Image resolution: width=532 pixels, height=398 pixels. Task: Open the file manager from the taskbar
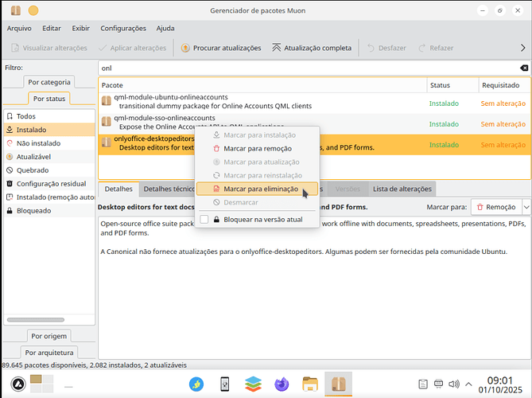pos(310,384)
